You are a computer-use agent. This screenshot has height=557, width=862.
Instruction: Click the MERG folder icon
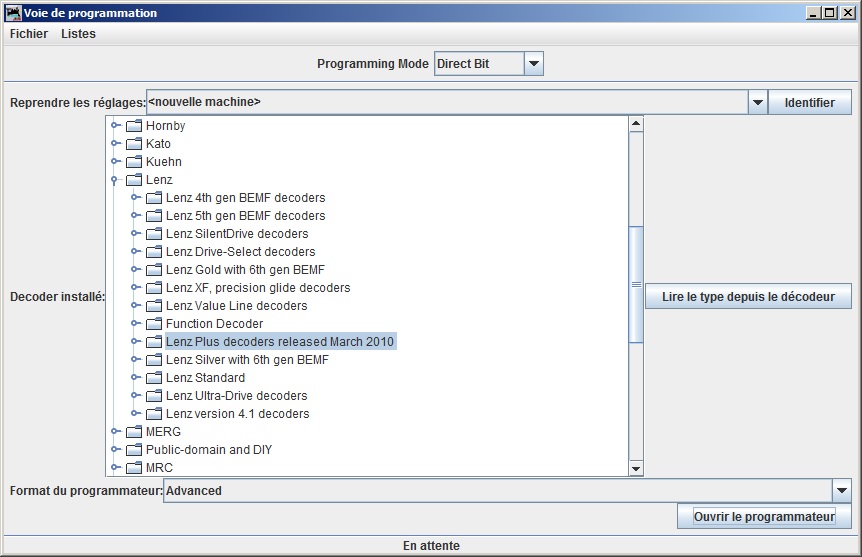point(134,432)
